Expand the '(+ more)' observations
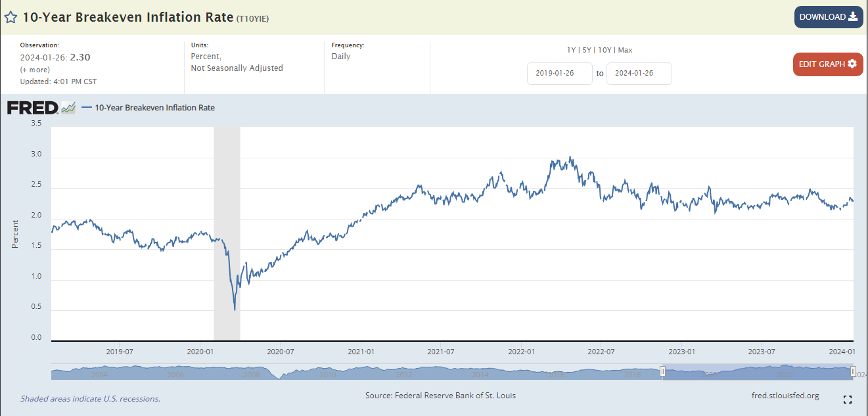The image size is (868, 416). pyautogui.click(x=35, y=70)
